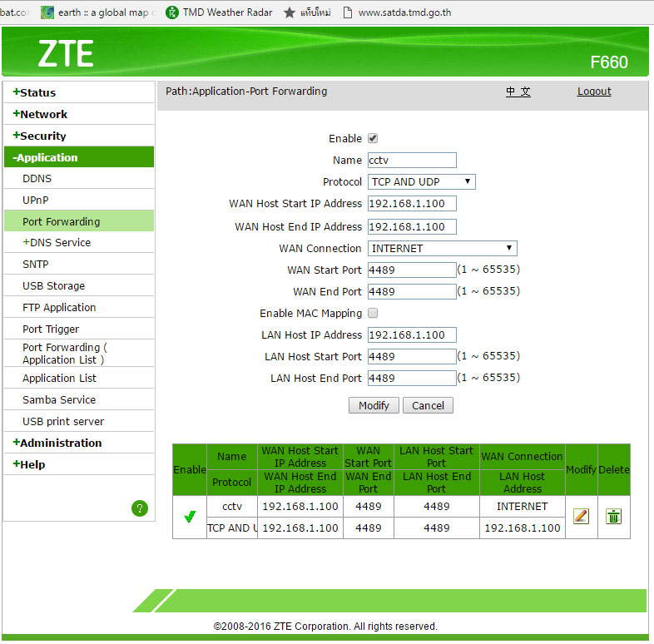
Task: Expand the DNS Service submenu
Action: click(x=57, y=243)
